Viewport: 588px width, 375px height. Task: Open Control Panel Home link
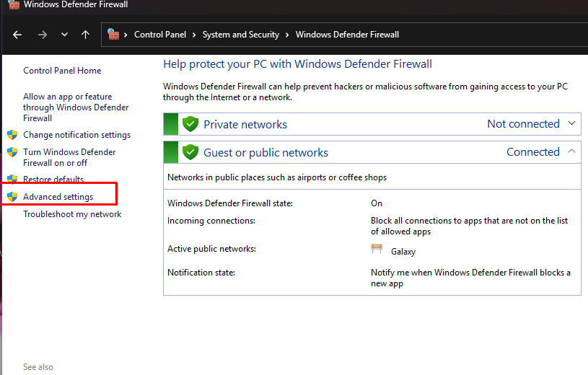tap(62, 71)
